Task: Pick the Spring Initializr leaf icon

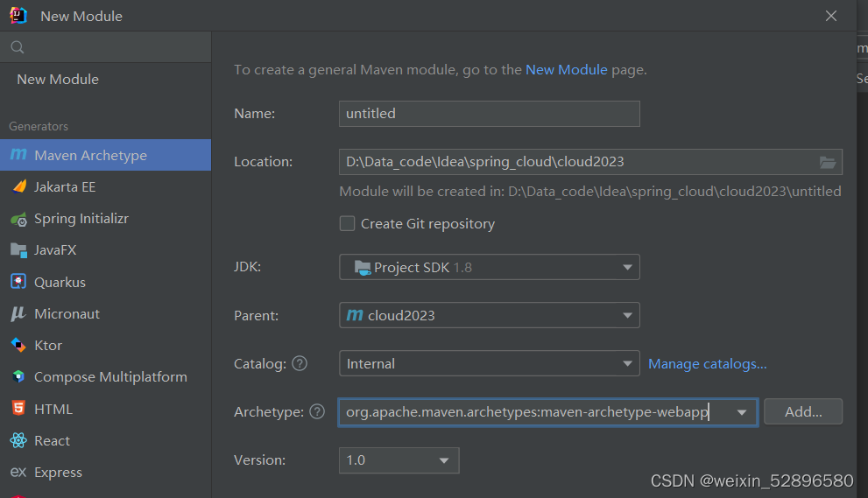Action: [x=18, y=219]
